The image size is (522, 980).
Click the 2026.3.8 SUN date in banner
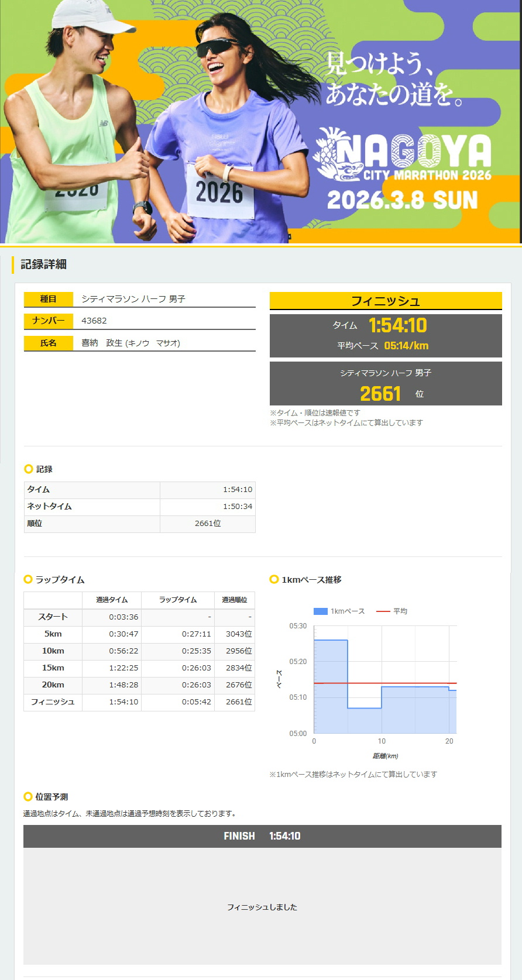[x=403, y=201]
